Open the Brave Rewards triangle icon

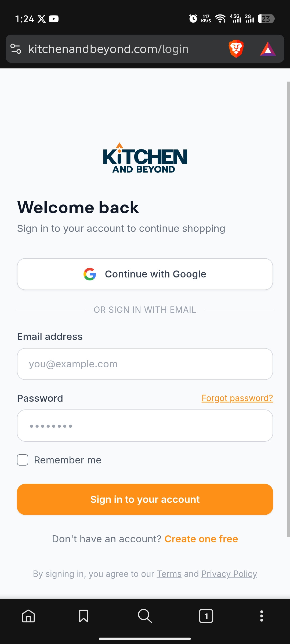[268, 49]
